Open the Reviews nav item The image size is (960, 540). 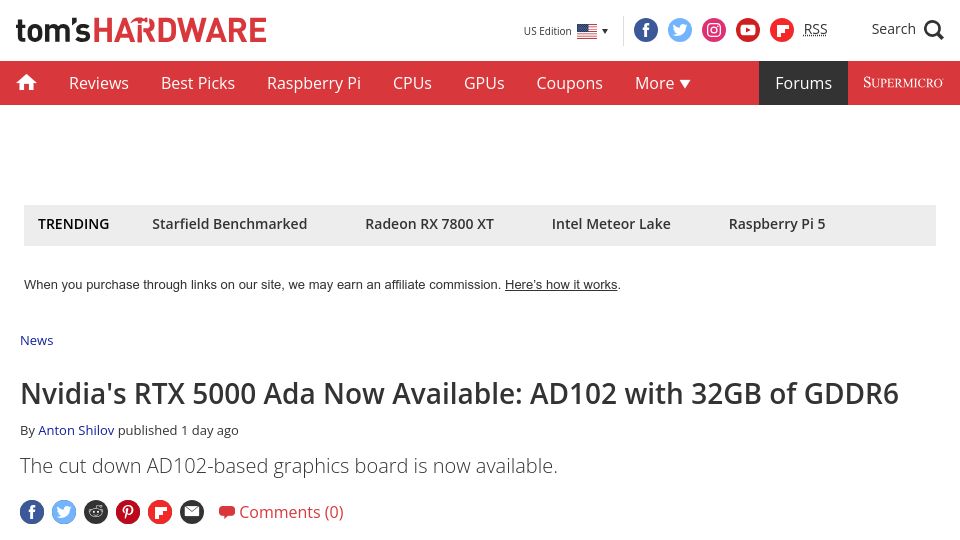tap(99, 83)
